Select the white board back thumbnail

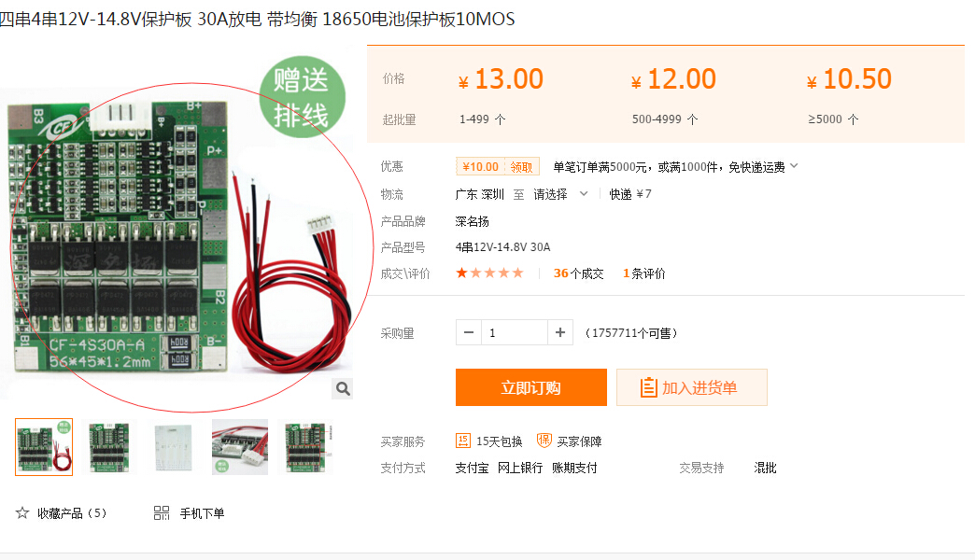pyautogui.click(x=174, y=447)
